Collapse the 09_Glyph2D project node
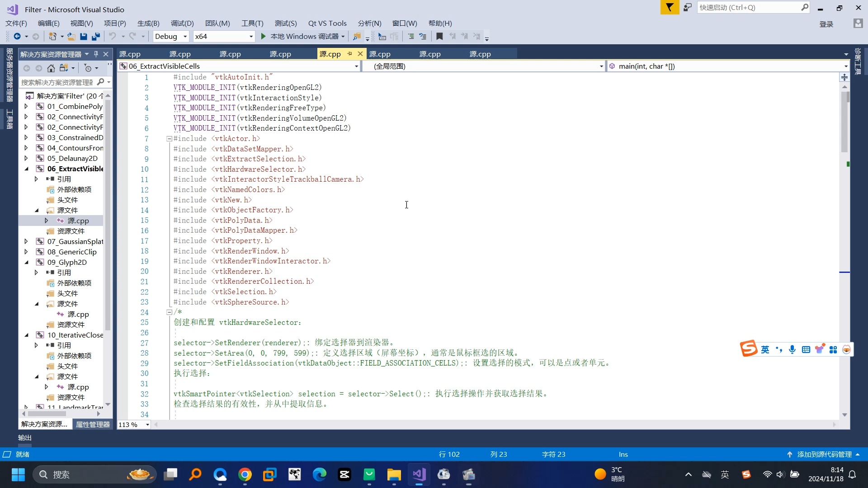868x488 pixels. [x=26, y=263]
